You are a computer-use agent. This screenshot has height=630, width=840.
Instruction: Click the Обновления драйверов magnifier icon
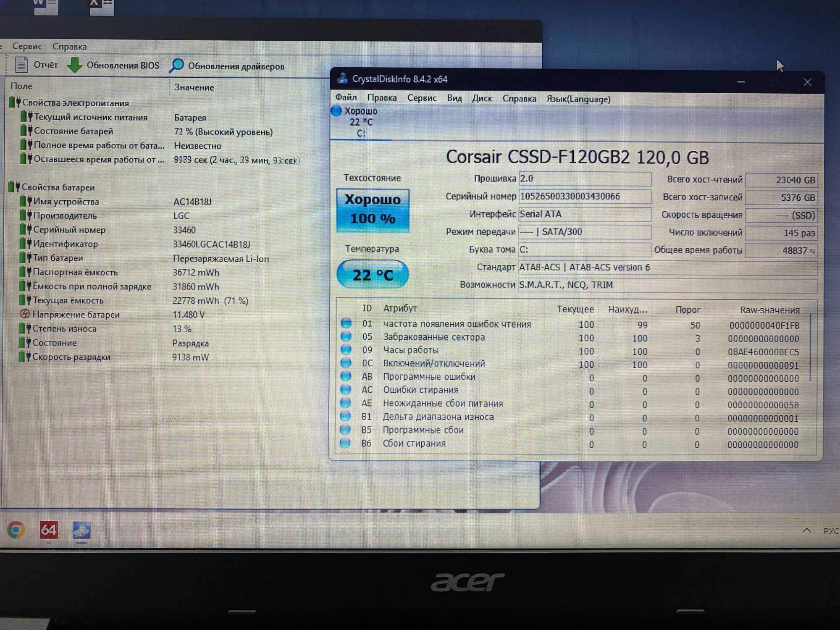tap(176, 66)
